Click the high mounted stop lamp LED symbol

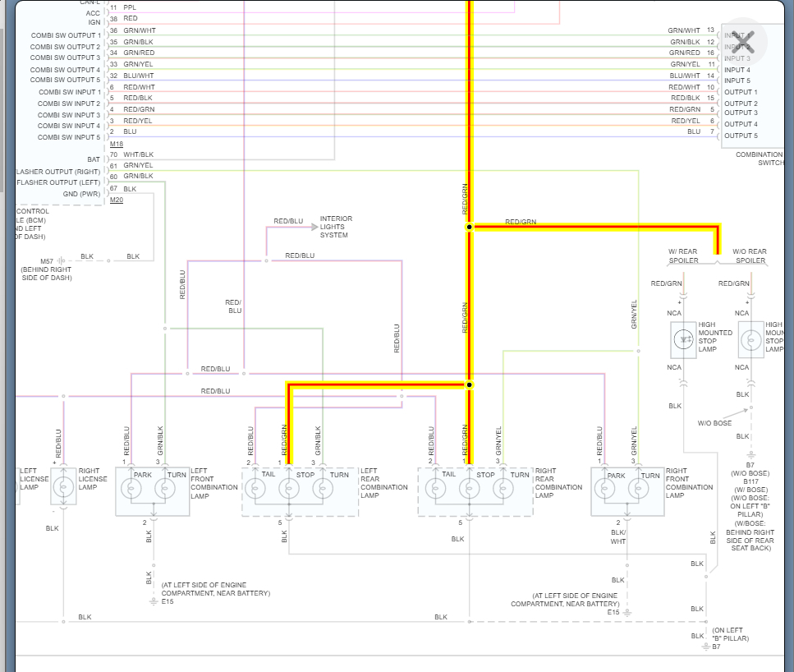[684, 339]
